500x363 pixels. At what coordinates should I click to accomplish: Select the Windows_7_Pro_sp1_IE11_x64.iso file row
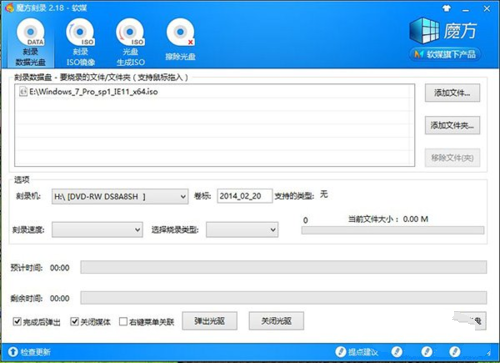tap(214, 92)
